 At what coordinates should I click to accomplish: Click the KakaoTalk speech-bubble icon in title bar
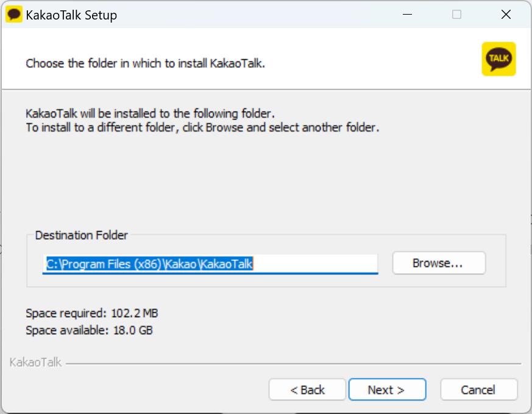pyautogui.click(x=13, y=15)
